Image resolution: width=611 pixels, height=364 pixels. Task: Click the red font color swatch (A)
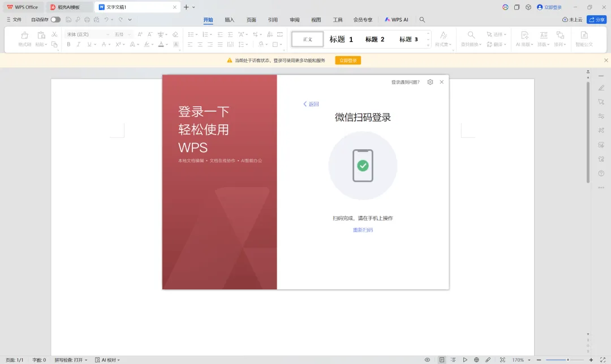coord(161,45)
